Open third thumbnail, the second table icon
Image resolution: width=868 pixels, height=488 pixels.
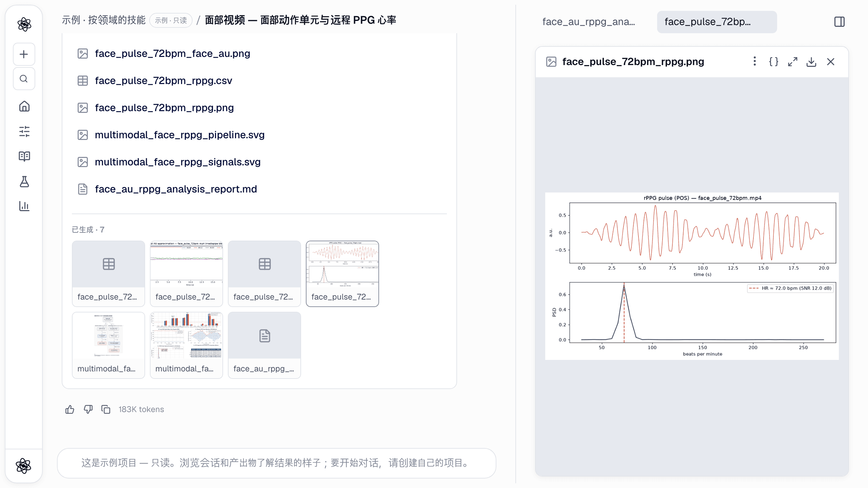coord(264,274)
